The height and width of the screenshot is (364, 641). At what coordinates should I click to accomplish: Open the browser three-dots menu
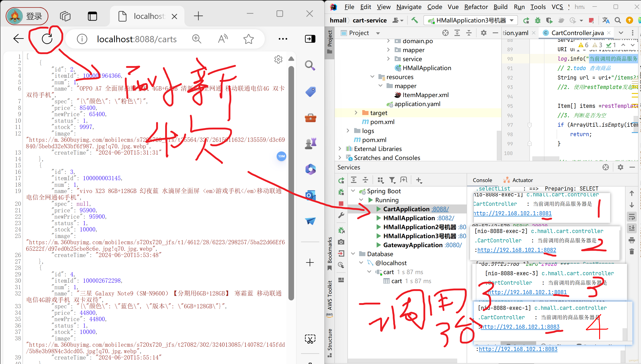pyautogui.click(x=283, y=39)
